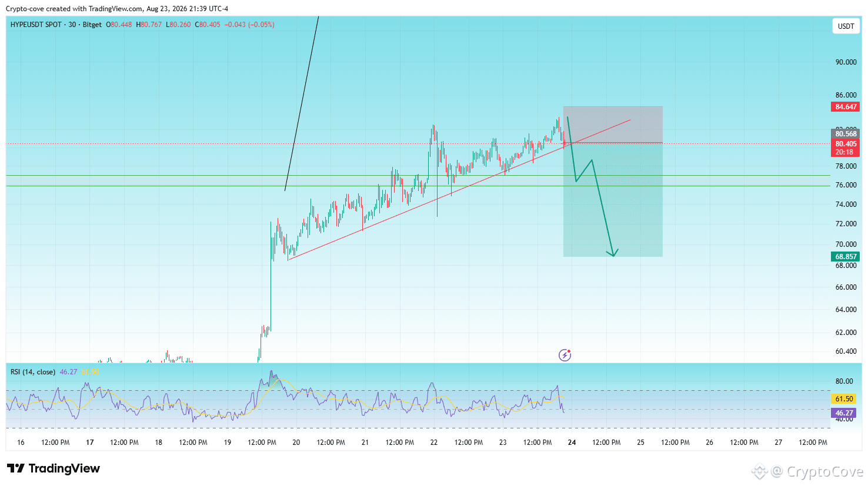Click the red 80.405 current price label

click(846, 144)
